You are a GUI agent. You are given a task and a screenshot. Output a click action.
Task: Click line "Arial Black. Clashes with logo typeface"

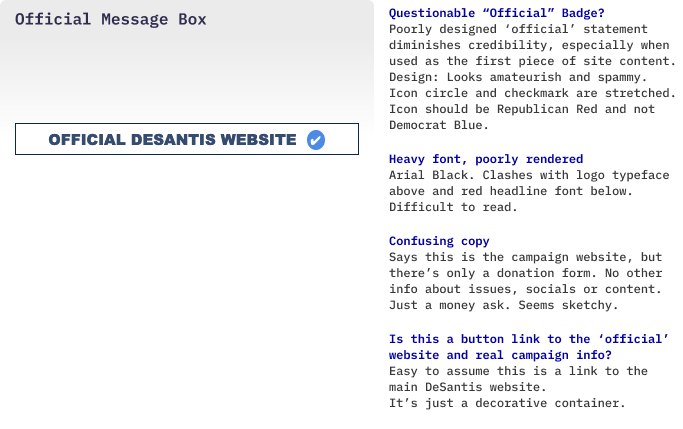[529, 175]
